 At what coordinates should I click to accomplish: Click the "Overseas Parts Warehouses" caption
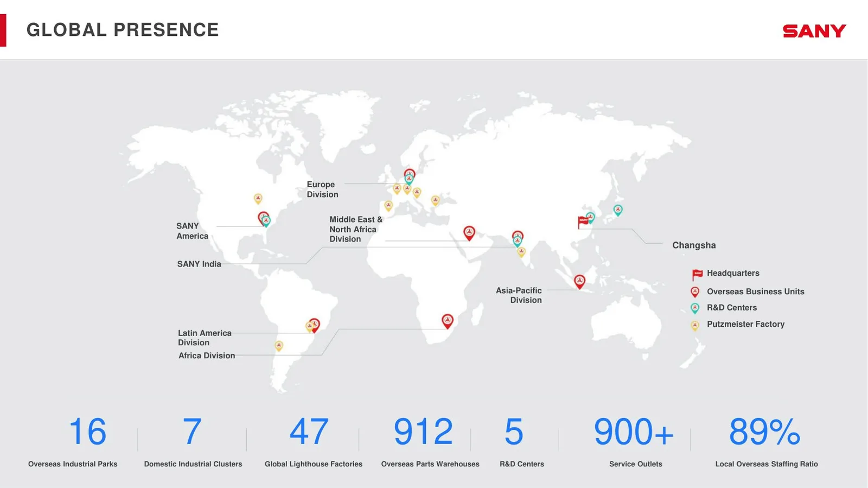430,464
